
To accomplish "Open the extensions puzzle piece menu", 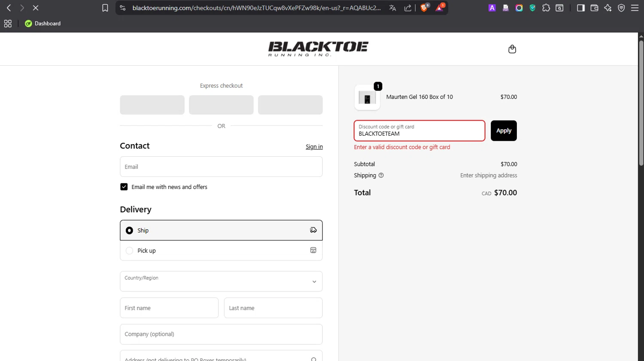I will (x=546, y=8).
